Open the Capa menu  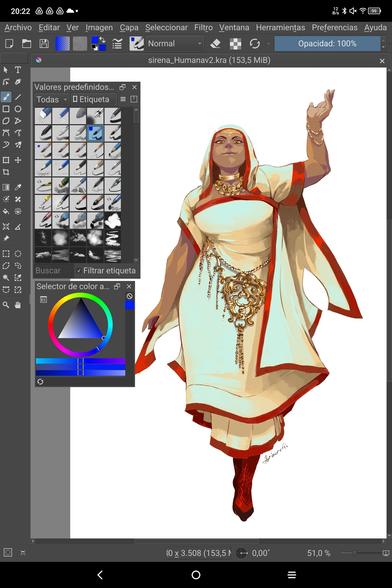point(129,27)
